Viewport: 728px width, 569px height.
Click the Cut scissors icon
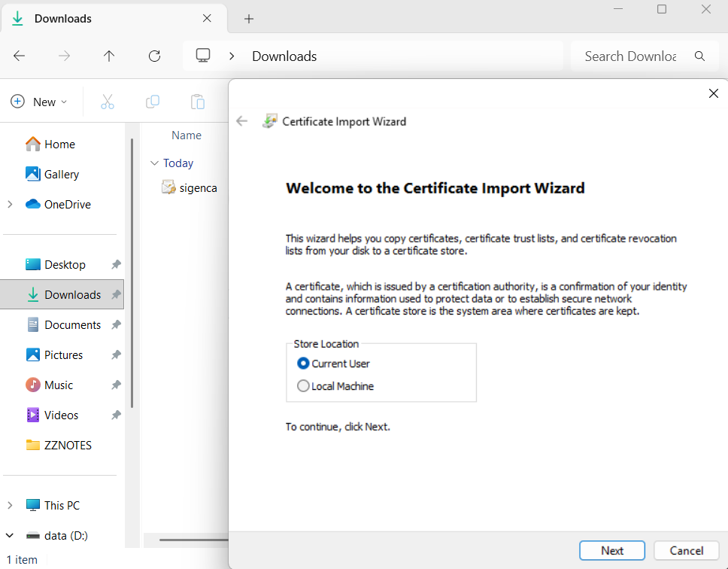coord(107,102)
